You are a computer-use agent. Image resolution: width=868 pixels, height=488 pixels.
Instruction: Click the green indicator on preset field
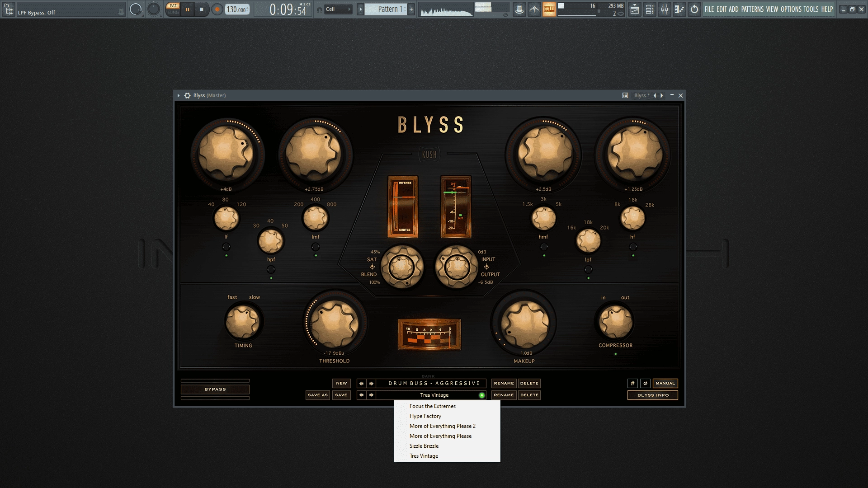482,395
